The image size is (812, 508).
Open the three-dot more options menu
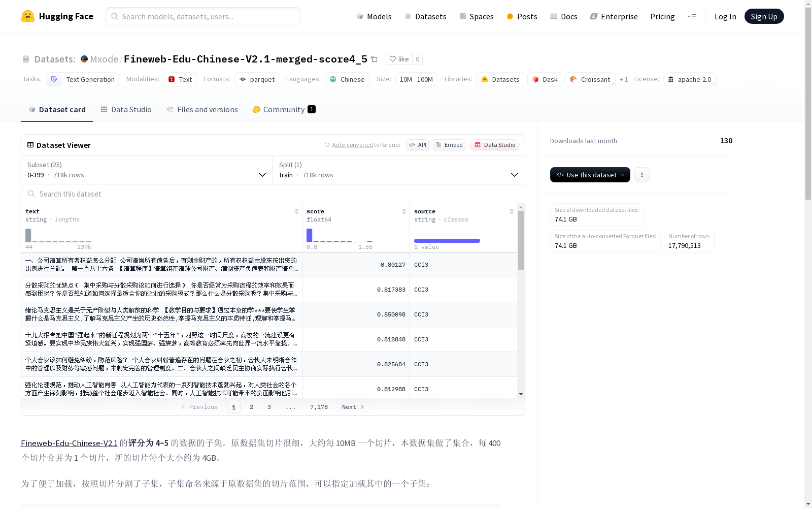pyautogui.click(x=642, y=175)
